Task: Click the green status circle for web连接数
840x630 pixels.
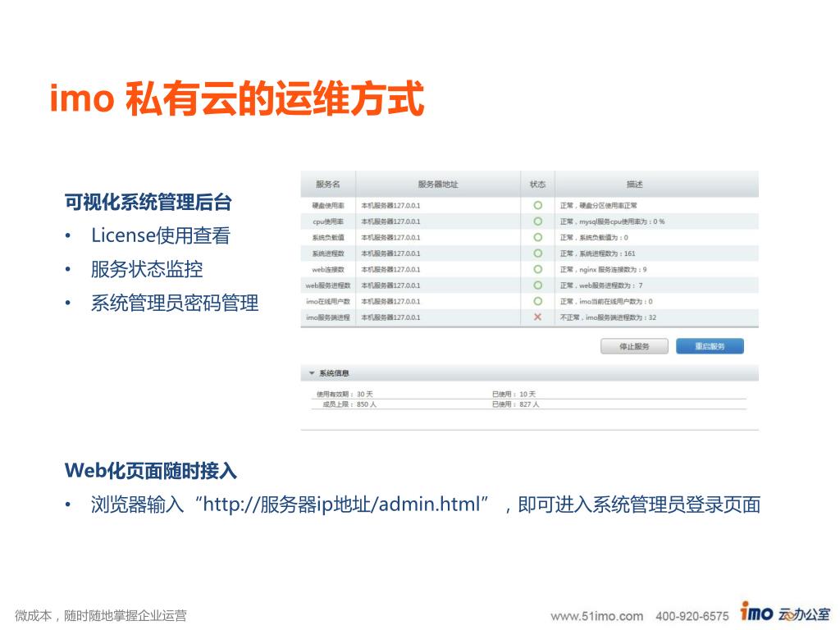Action: pyautogui.click(x=537, y=269)
